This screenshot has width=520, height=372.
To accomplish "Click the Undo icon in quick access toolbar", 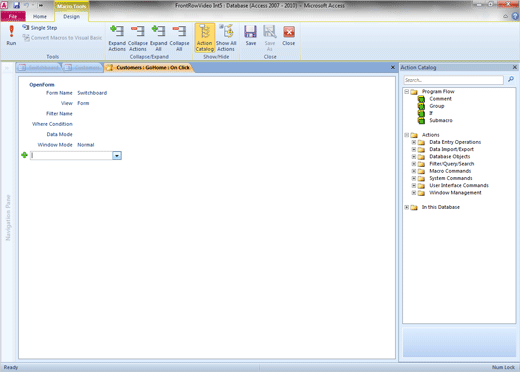I will click(26, 5).
